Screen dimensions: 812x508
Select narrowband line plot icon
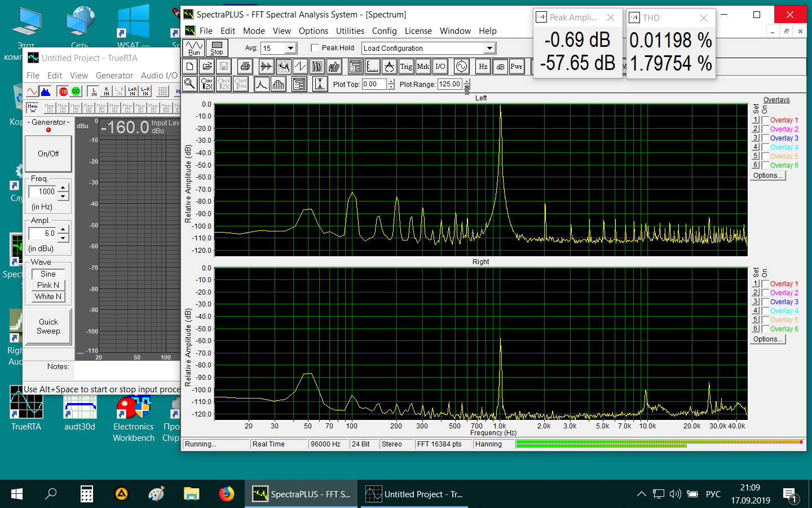[x=262, y=84]
